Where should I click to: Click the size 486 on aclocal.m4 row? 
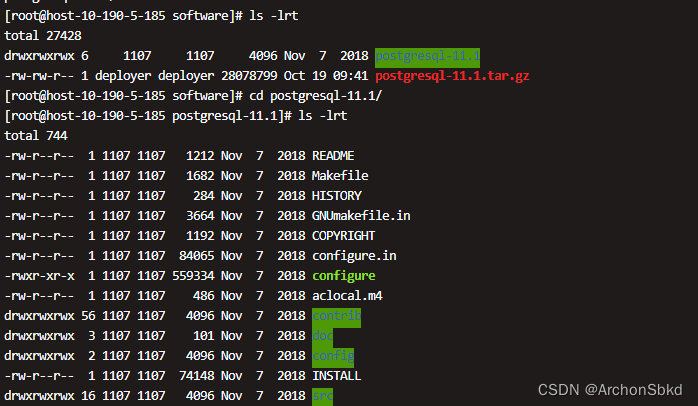204,296
